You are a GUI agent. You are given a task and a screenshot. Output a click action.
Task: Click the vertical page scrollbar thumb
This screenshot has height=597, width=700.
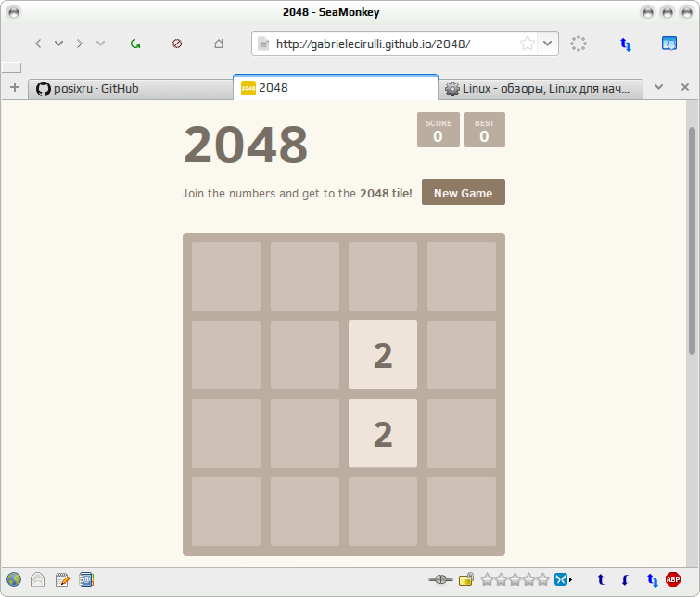[692, 241]
